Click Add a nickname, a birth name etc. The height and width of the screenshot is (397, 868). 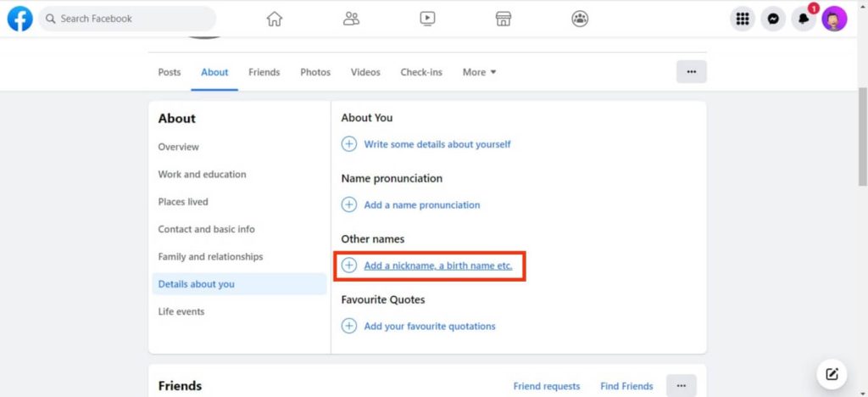point(438,266)
